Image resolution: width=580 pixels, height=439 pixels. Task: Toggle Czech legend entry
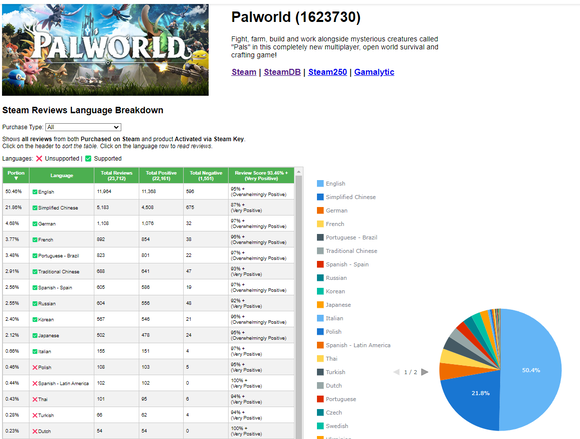[330, 412]
